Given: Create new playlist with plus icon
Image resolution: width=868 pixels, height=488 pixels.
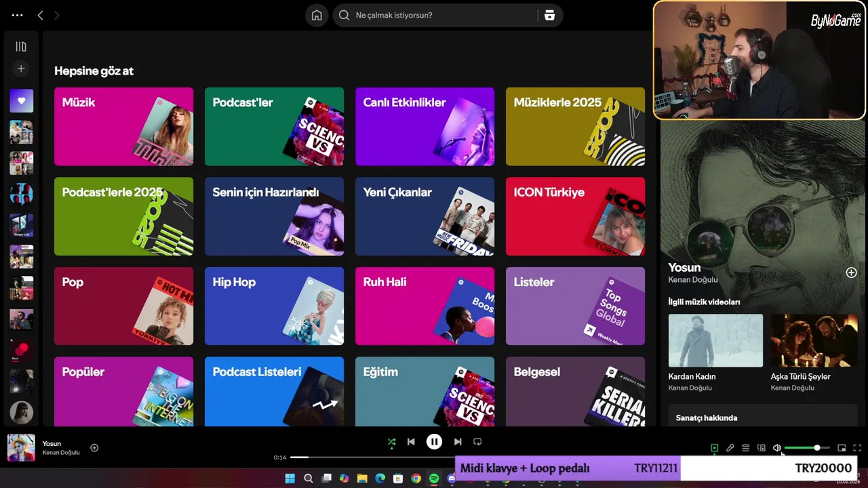Looking at the screenshot, I should click(21, 68).
